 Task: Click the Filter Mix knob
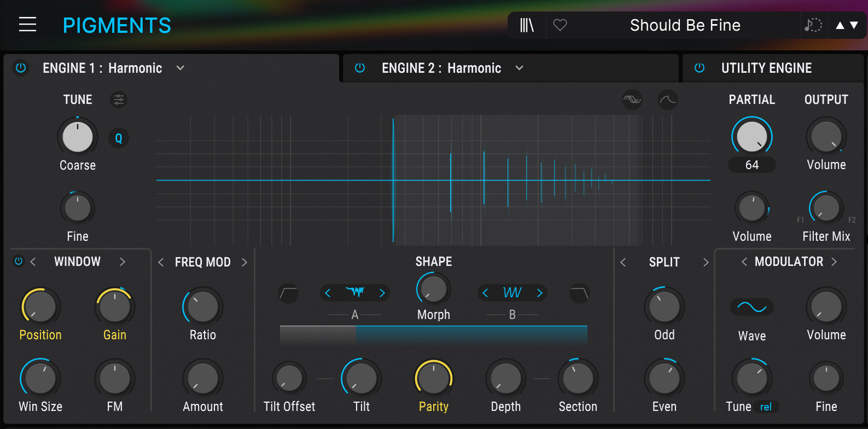click(826, 207)
